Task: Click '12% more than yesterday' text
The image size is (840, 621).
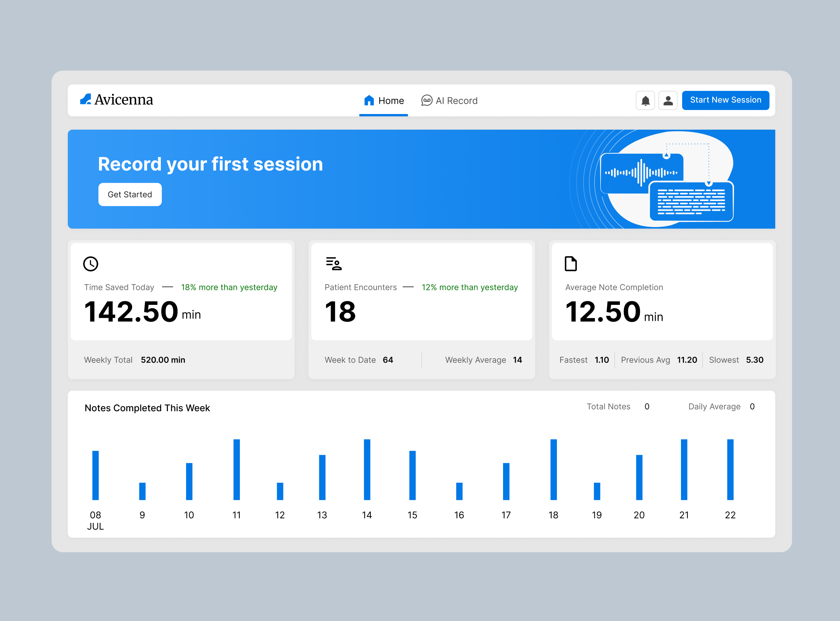Action: (x=470, y=287)
